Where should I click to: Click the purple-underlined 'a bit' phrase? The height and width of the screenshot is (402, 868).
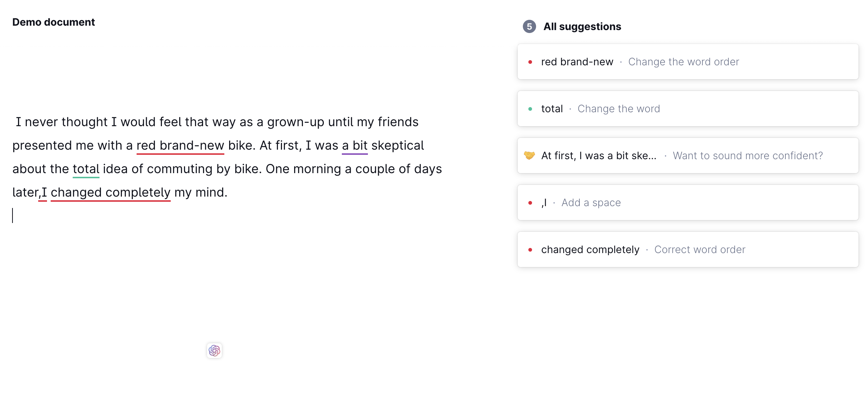coord(354,145)
